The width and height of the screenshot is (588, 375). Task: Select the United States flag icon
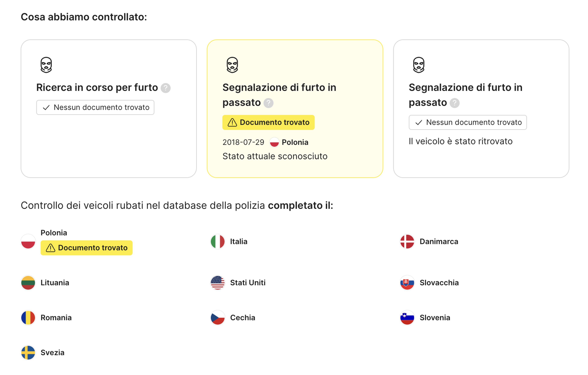point(217,283)
